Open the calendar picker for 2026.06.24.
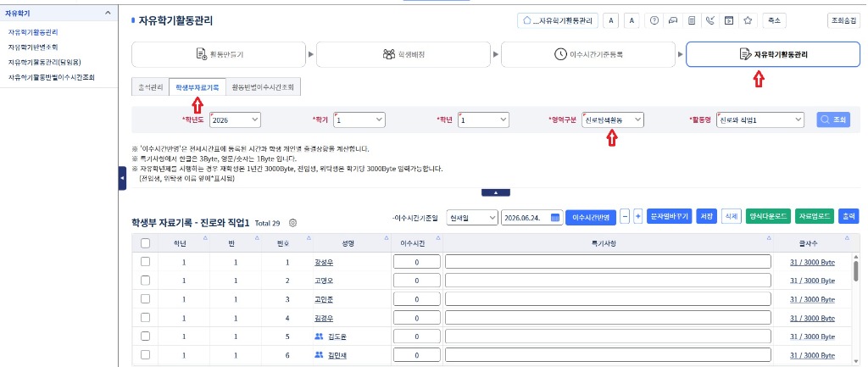 pyautogui.click(x=554, y=218)
